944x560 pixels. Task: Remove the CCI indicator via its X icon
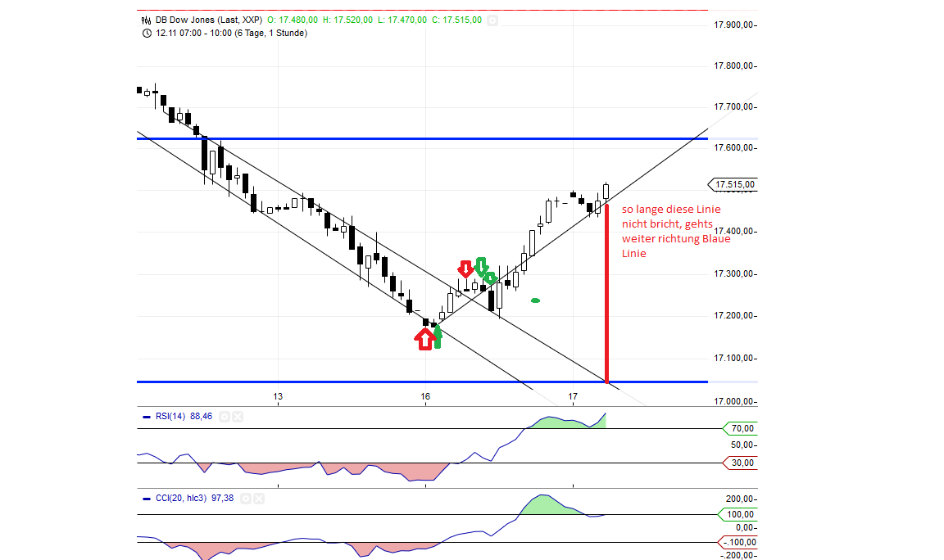click(x=259, y=498)
